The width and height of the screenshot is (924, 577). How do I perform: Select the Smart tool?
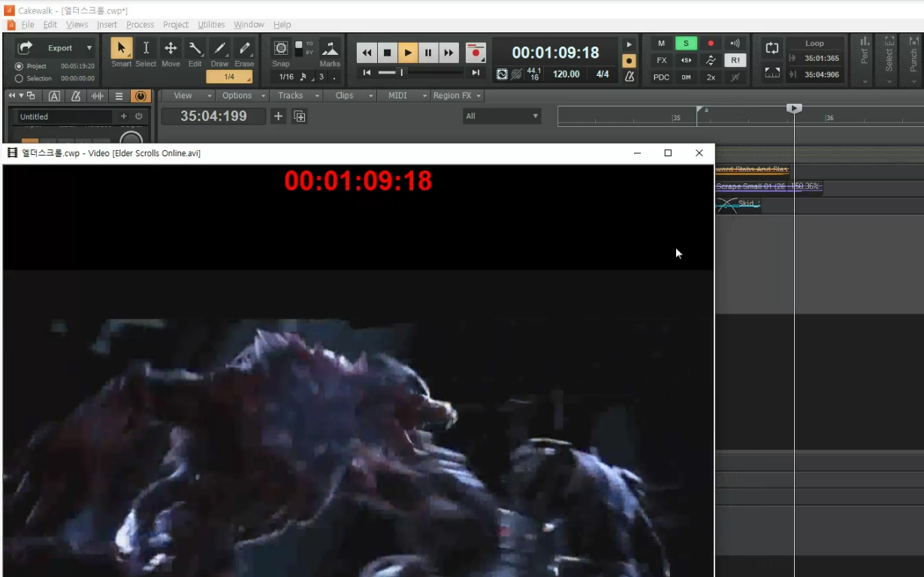(x=121, y=48)
